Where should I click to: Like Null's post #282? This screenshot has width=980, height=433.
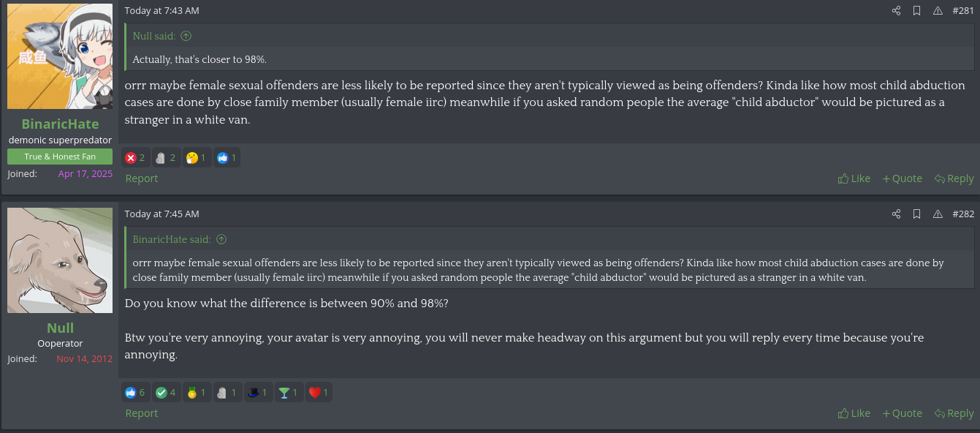[854, 413]
